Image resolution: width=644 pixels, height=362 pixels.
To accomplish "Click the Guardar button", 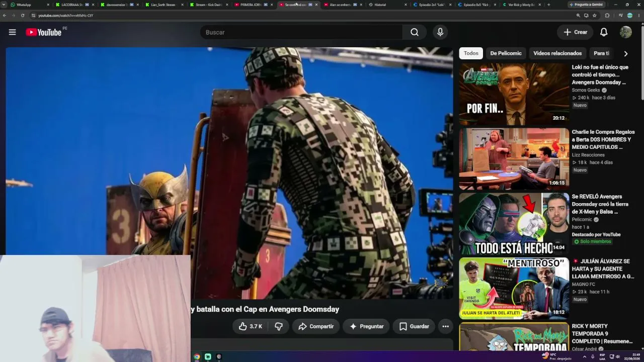I will point(414,326).
